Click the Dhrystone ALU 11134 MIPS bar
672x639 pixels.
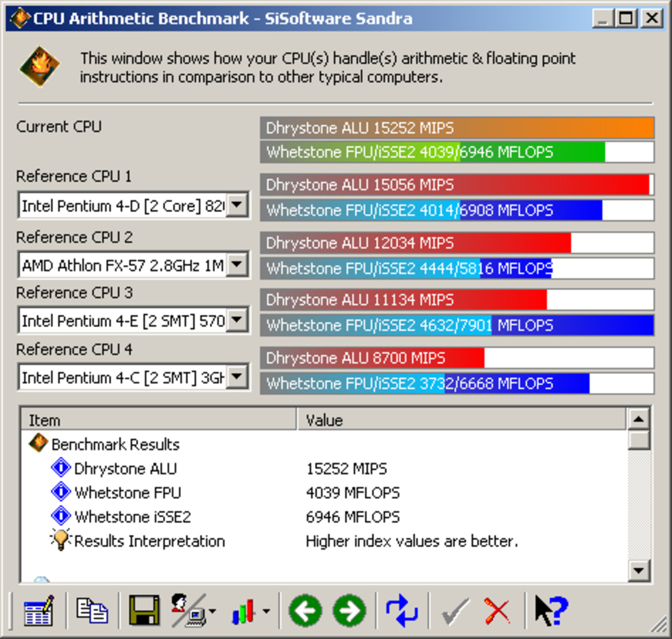[457, 299]
